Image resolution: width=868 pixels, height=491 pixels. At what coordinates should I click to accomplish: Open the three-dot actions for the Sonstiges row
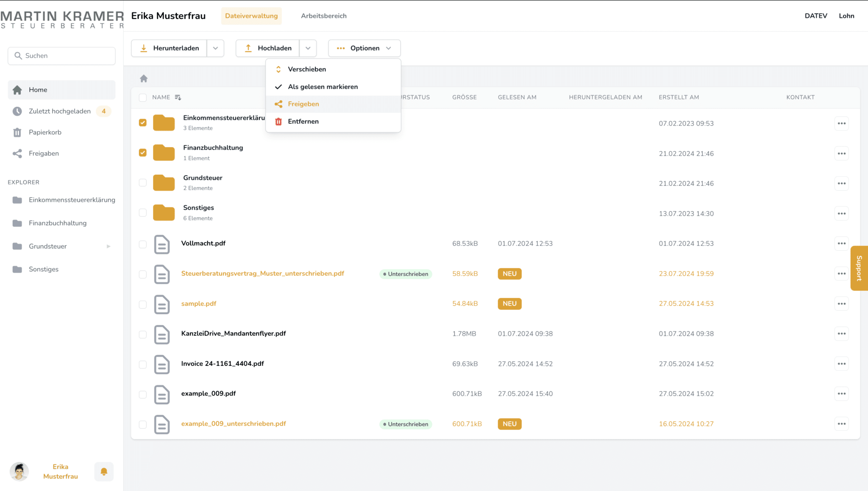click(841, 213)
